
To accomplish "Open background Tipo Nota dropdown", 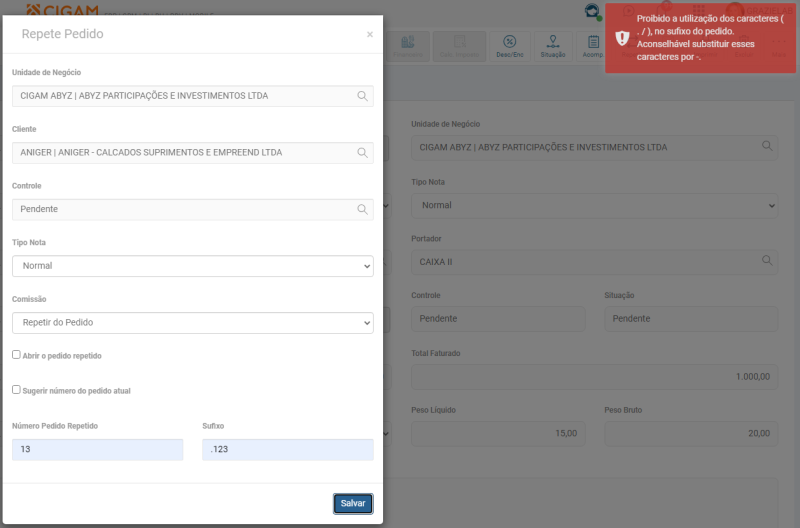I will 594,204.
